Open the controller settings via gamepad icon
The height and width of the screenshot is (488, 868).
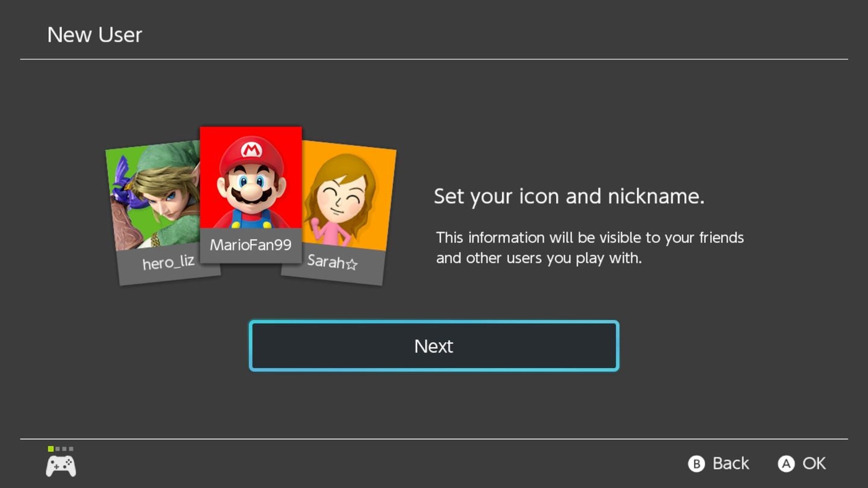pos(60,464)
